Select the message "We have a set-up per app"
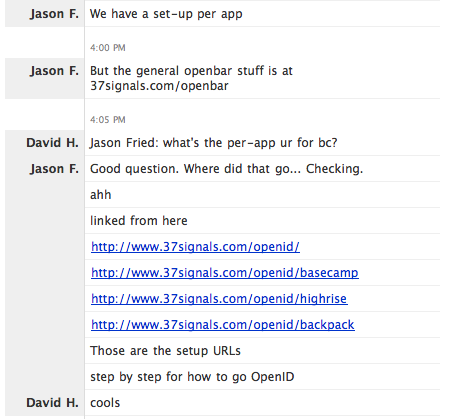The image size is (450, 419). pyautogui.click(x=166, y=14)
